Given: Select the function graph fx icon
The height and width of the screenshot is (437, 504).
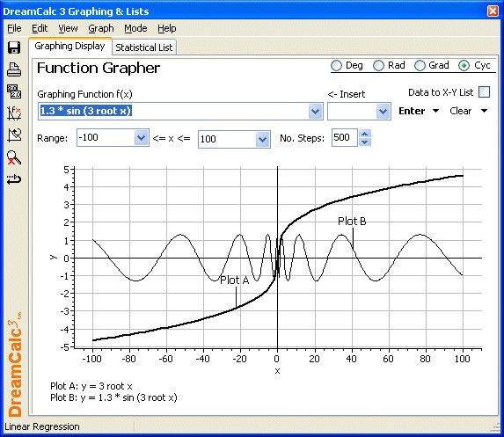Looking at the screenshot, I should click(14, 113).
